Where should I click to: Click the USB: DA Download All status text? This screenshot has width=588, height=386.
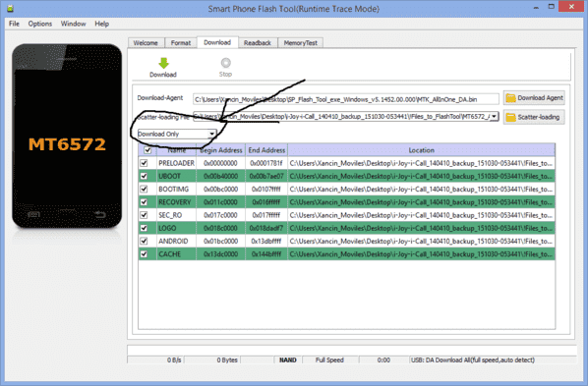click(x=473, y=360)
